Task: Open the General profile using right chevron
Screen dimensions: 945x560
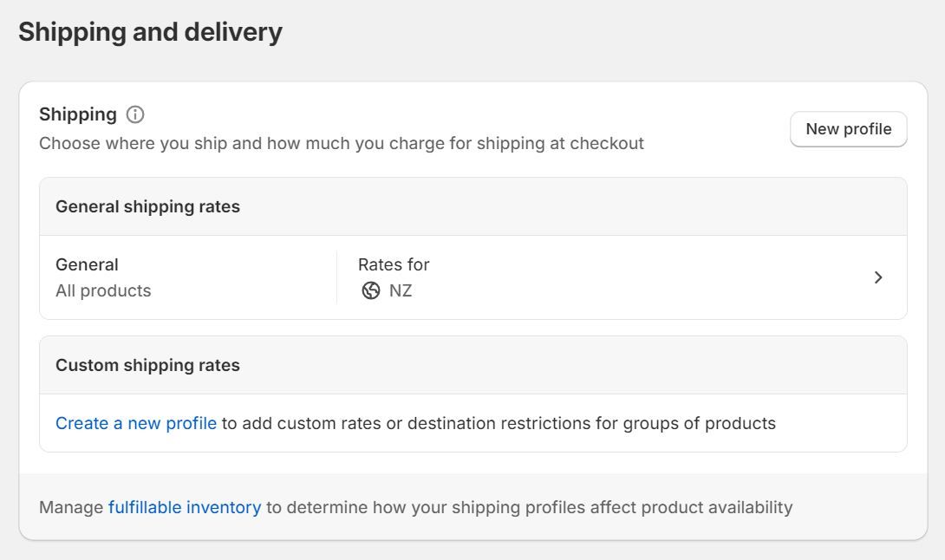Action: (878, 277)
